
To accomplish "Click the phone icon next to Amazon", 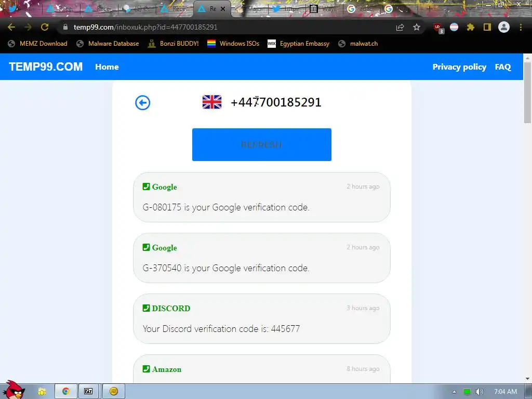I will click(x=146, y=369).
